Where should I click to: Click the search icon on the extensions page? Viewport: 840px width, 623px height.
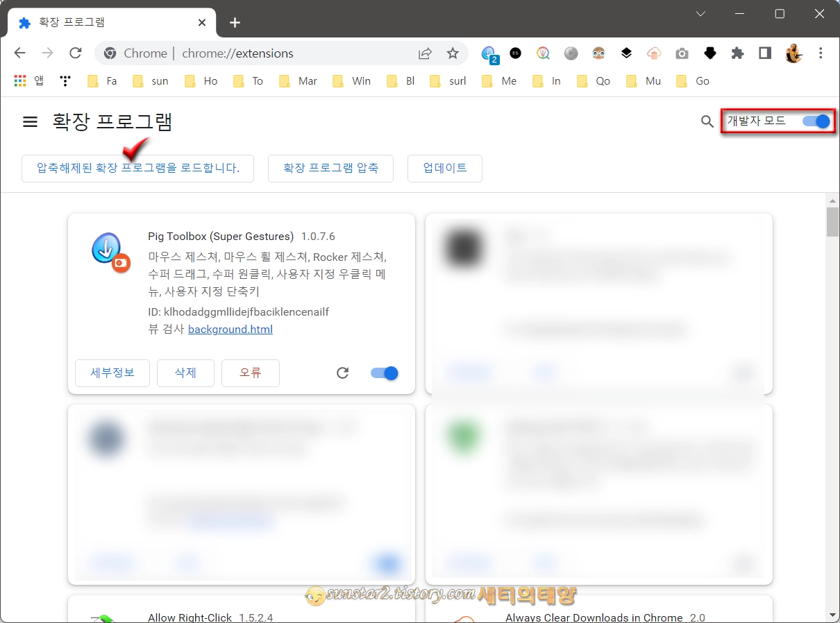click(707, 121)
